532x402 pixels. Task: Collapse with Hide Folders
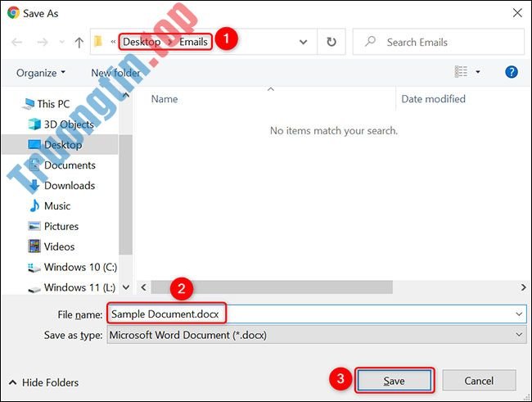click(43, 382)
